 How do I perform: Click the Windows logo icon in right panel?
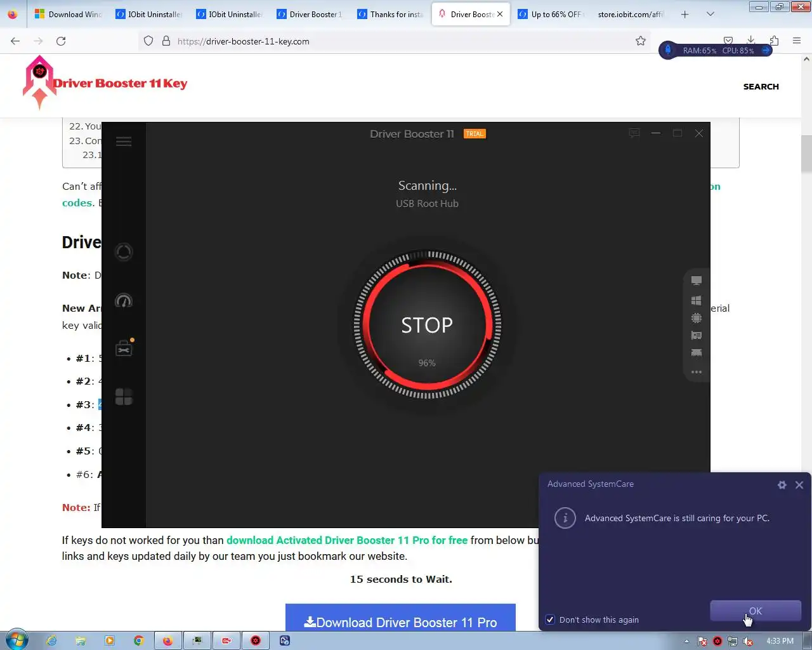click(x=697, y=300)
